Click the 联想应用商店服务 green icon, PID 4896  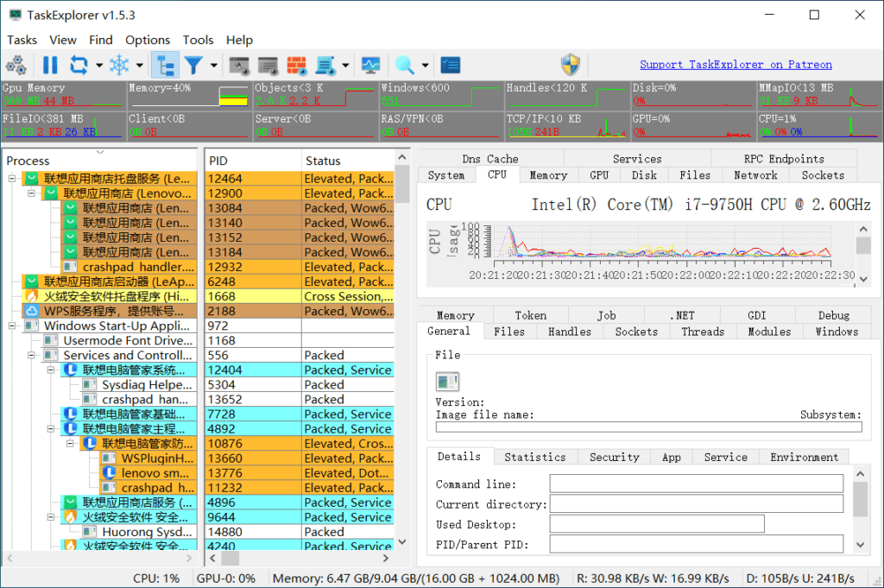(70, 503)
